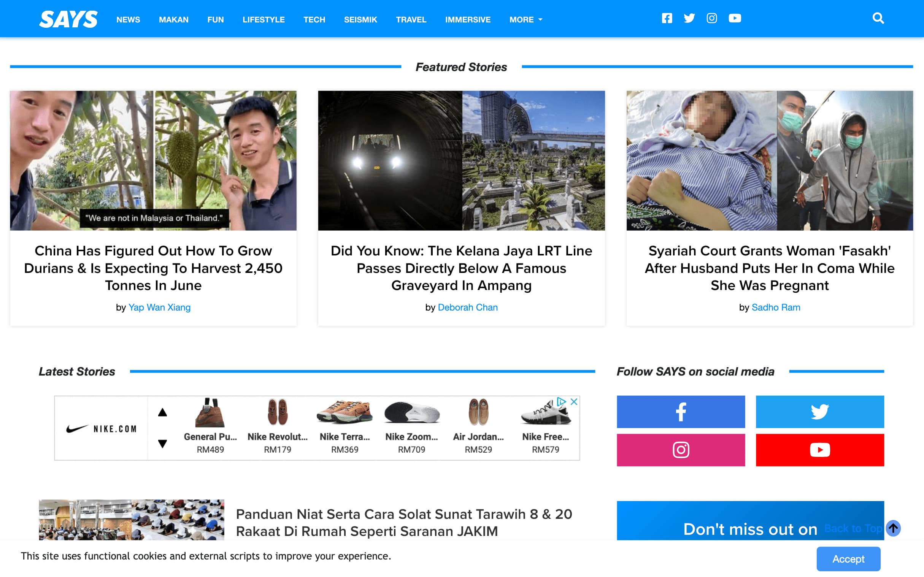Image resolution: width=924 pixels, height=577 pixels.
Task: Click the AdChoices icon on Nike ad
Action: click(561, 401)
